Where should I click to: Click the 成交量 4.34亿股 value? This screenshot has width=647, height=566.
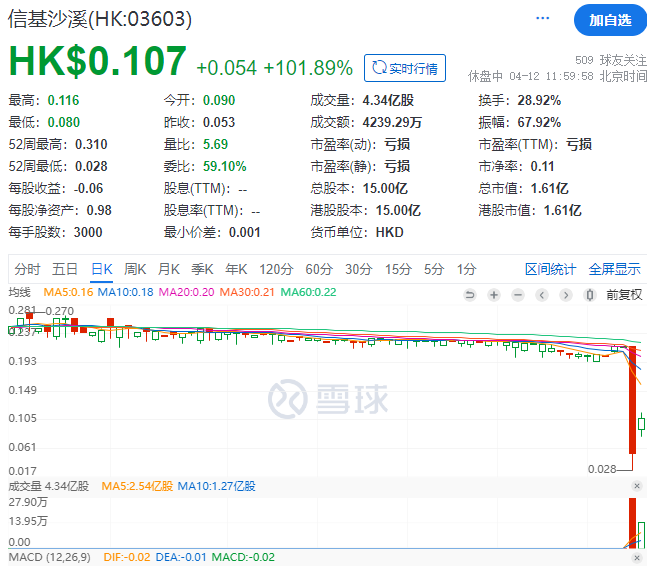coord(388,100)
